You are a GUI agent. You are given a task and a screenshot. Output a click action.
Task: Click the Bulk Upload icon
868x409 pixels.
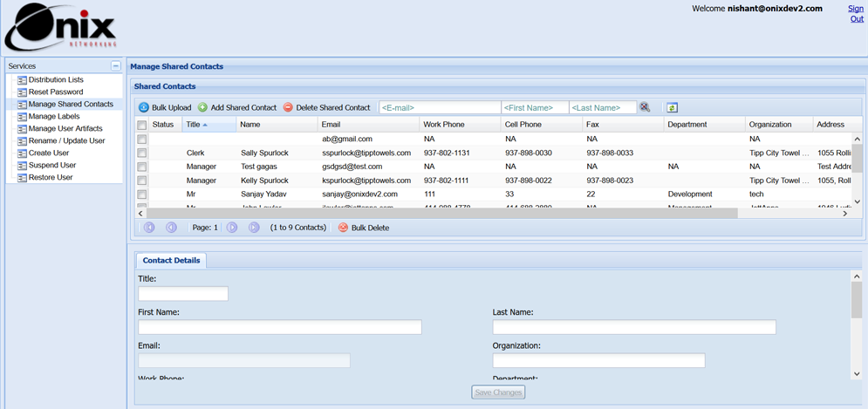(144, 108)
